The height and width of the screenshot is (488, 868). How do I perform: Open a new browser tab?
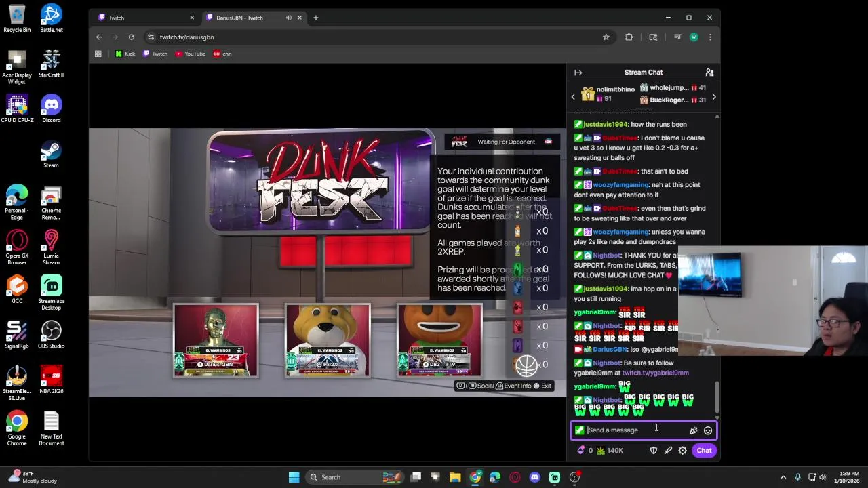315,18
